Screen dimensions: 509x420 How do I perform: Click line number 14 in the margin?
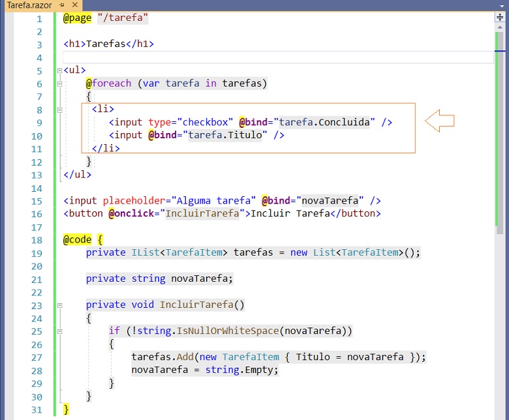(x=37, y=188)
